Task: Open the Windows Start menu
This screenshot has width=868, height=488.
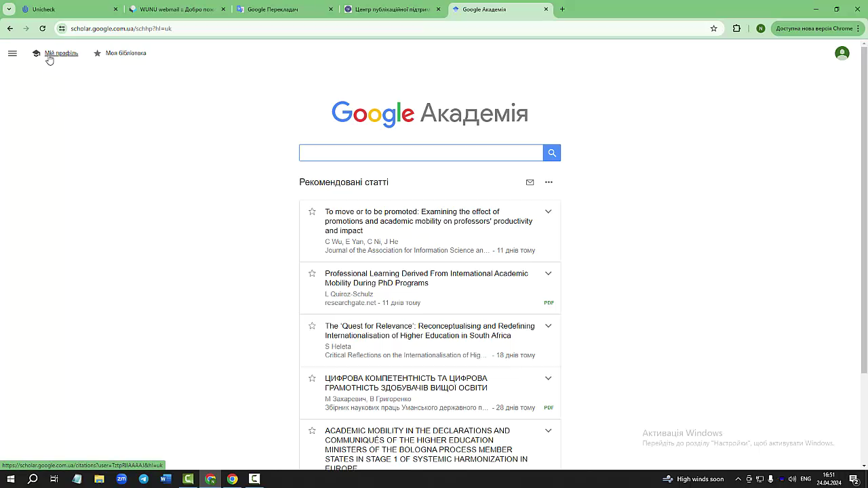Action: tap(10, 479)
